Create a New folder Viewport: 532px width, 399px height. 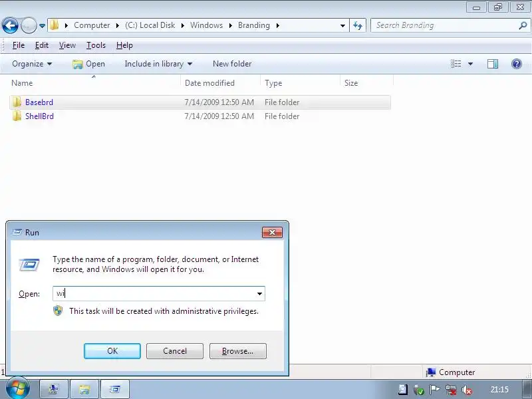point(232,64)
